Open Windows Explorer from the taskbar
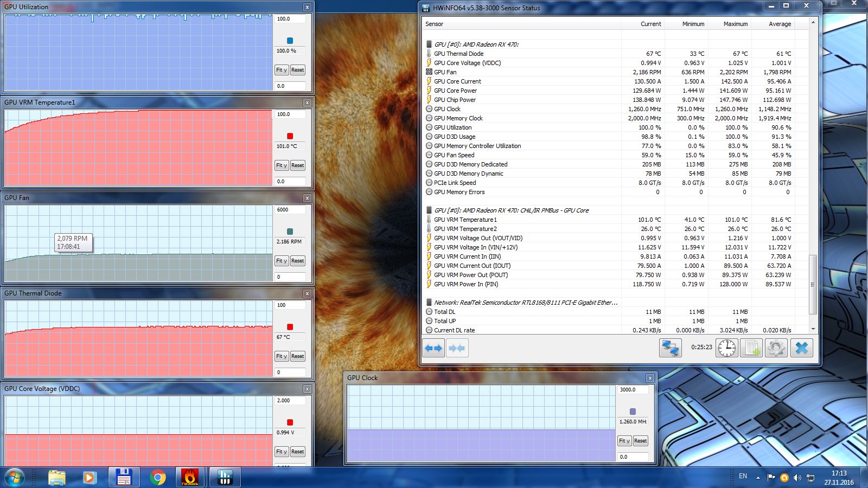Image resolution: width=868 pixels, height=488 pixels. click(57, 477)
